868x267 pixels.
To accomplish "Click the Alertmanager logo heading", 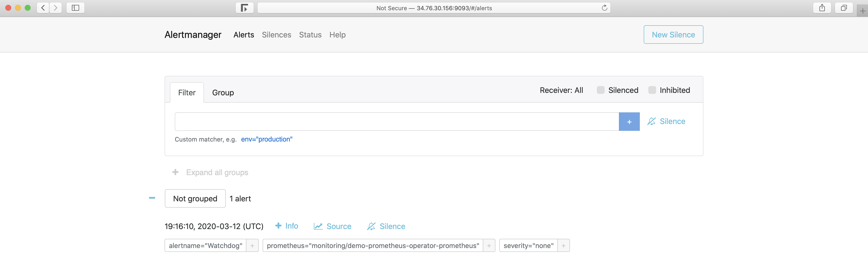I will coord(193,35).
